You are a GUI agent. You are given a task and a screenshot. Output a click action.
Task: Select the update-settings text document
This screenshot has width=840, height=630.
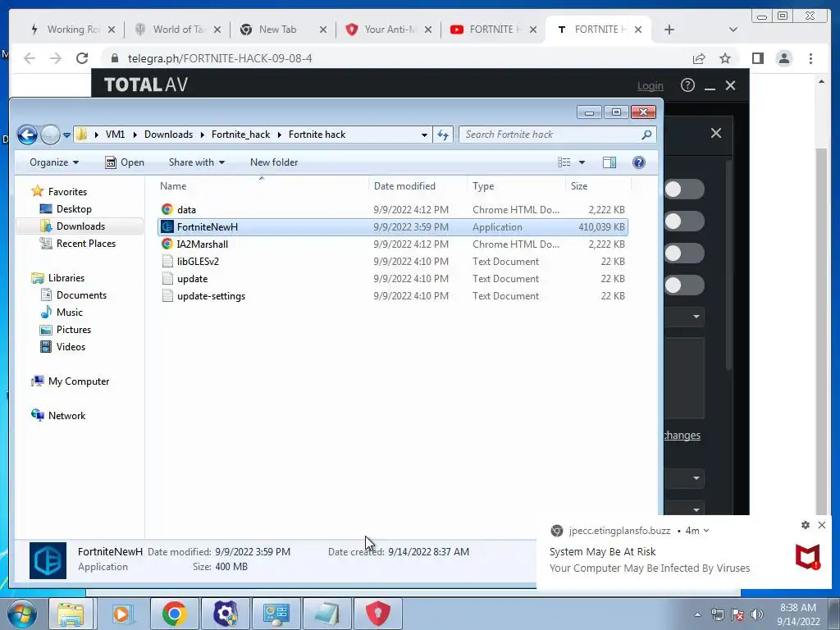point(392,295)
